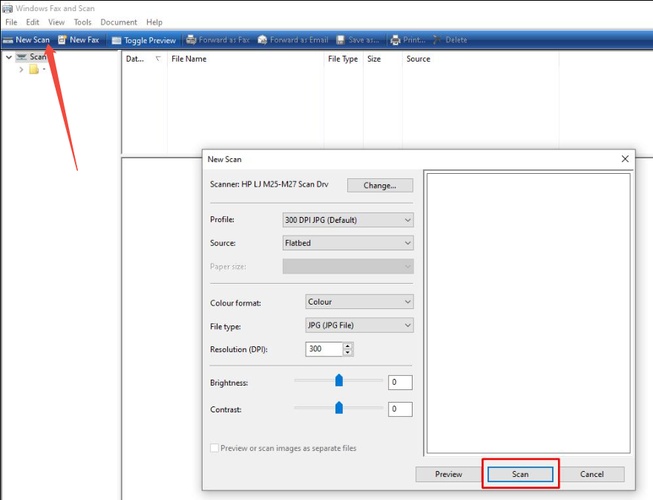Click the Resolution (DPI) input field
Screen dimensions: 653x500
click(x=324, y=349)
